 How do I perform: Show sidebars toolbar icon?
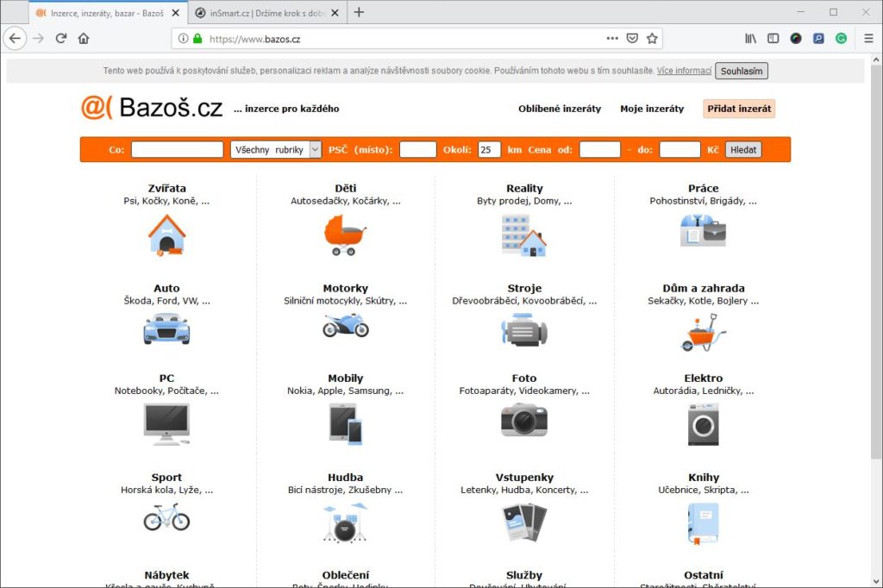[773, 38]
